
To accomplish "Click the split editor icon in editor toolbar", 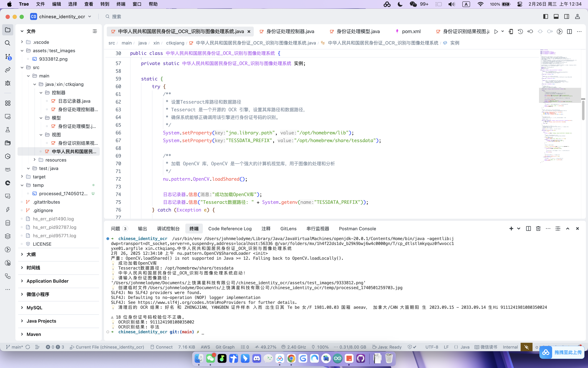I will click(569, 31).
